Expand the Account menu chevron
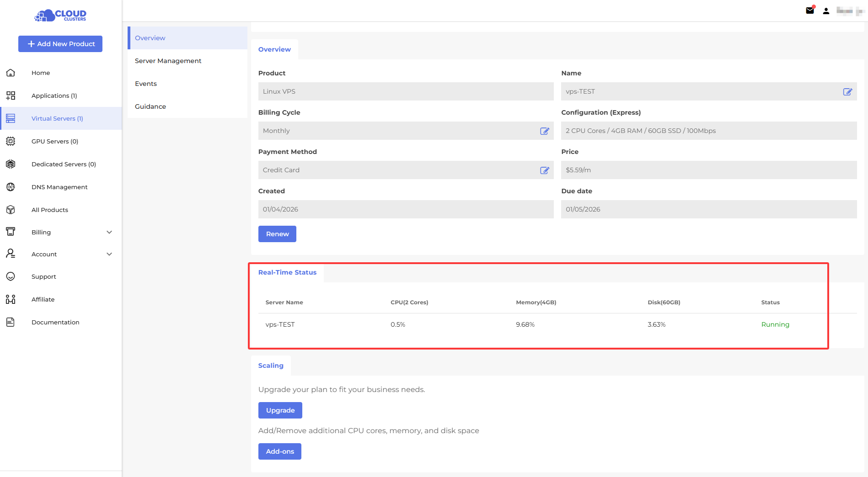868x477 pixels. [x=109, y=254]
